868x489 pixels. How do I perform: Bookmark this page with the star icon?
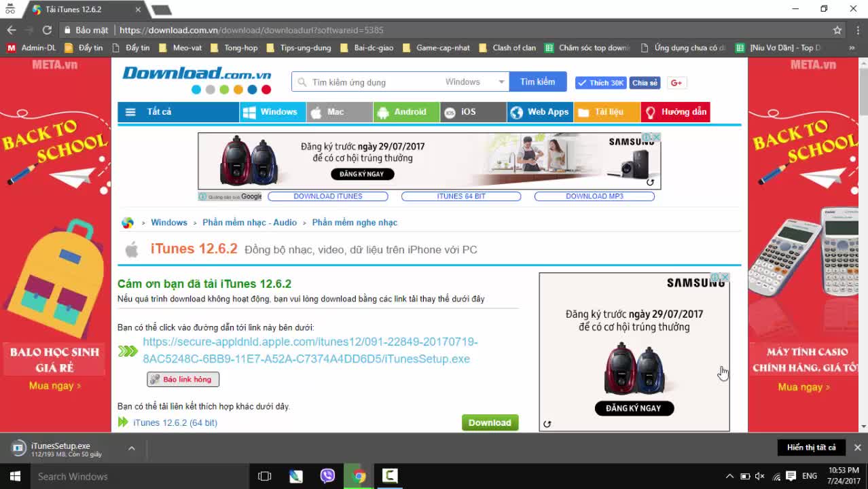click(x=837, y=30)
